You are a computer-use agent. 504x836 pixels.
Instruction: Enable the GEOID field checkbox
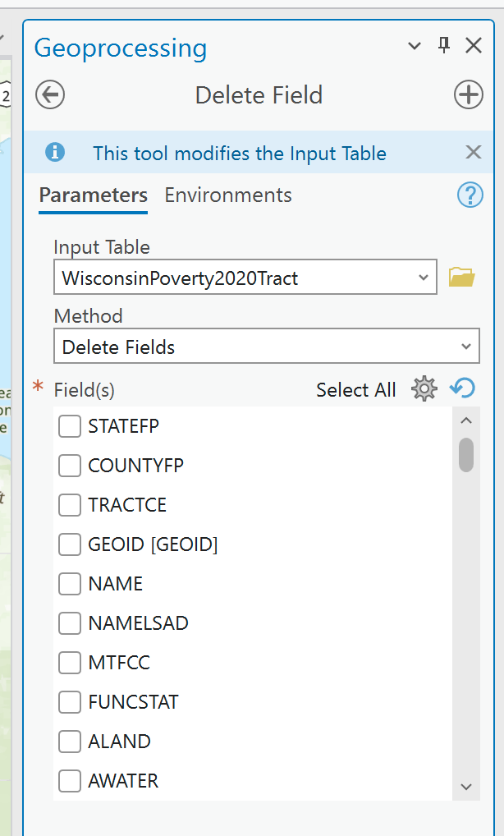coord(70,544)
